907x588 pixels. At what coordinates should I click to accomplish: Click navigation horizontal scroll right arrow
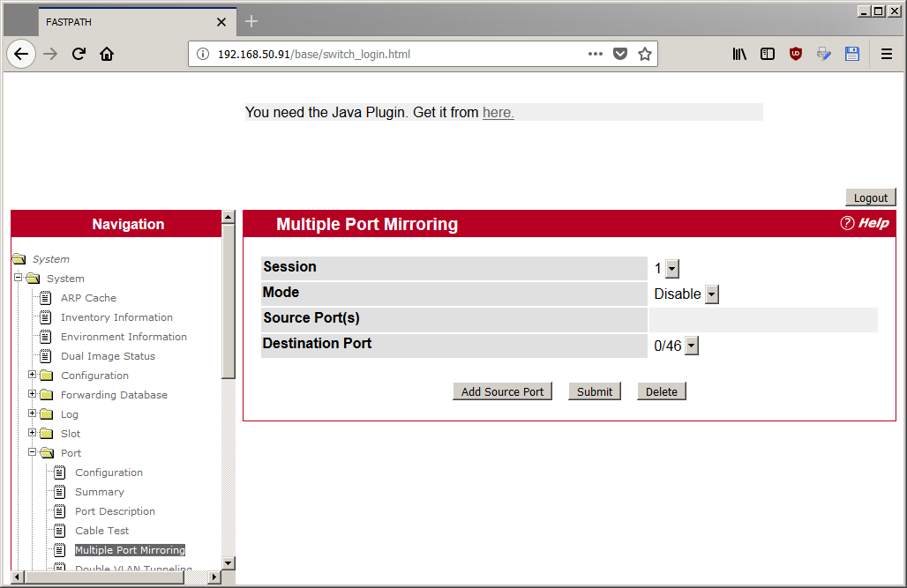214,577
